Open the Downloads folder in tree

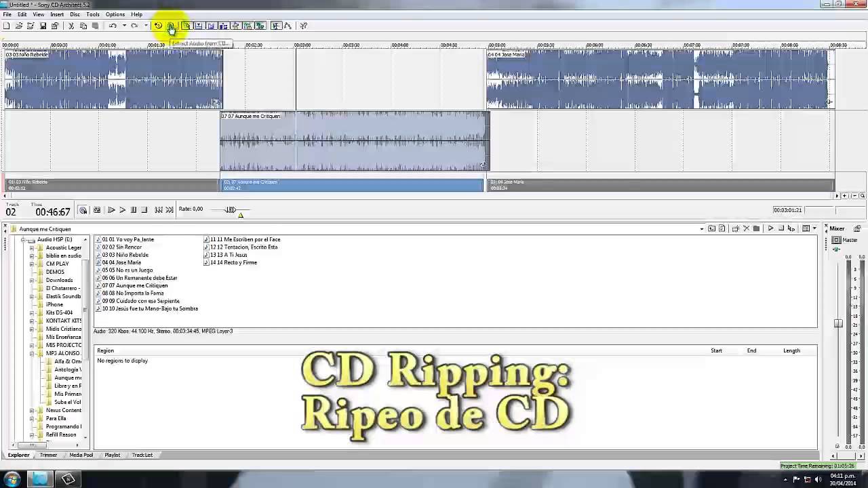pyautogui.click(x=59, y=280)
